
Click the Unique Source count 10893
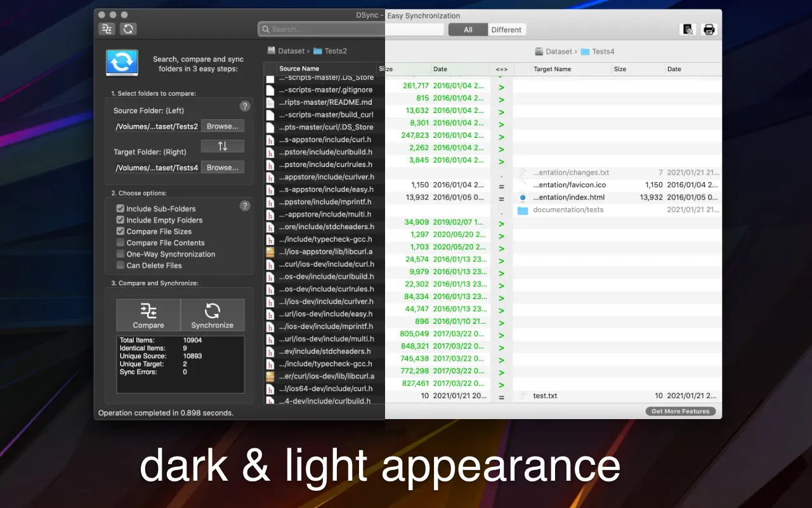[x=192, y=356]
